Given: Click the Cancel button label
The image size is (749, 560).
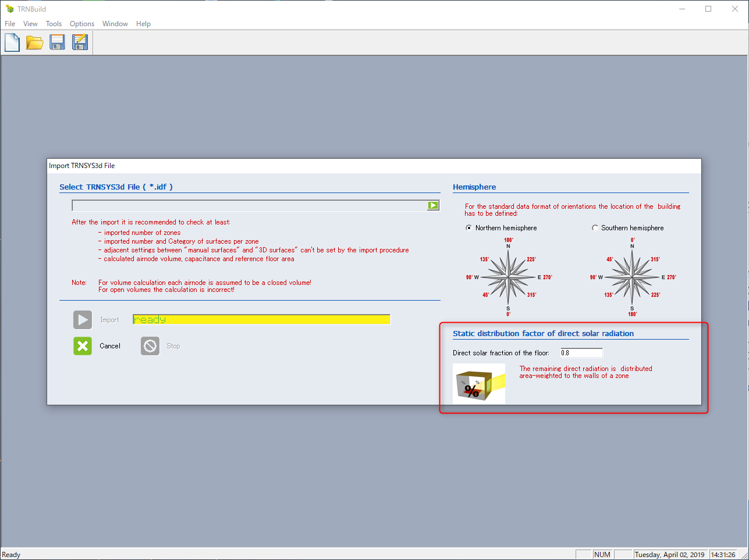Looking at the screenshot, I should click(110, 346).
